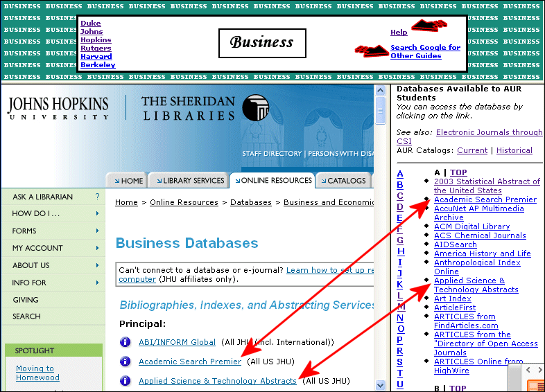
Task: Click the Help link in banner
Action: pyautogui.click(x=399, y=33)
